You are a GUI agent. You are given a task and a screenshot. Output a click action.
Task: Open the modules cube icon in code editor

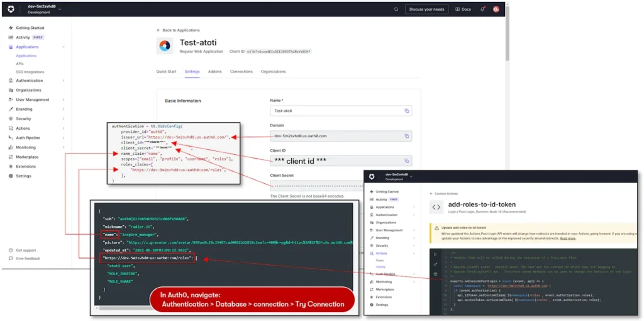click(435, 274)
